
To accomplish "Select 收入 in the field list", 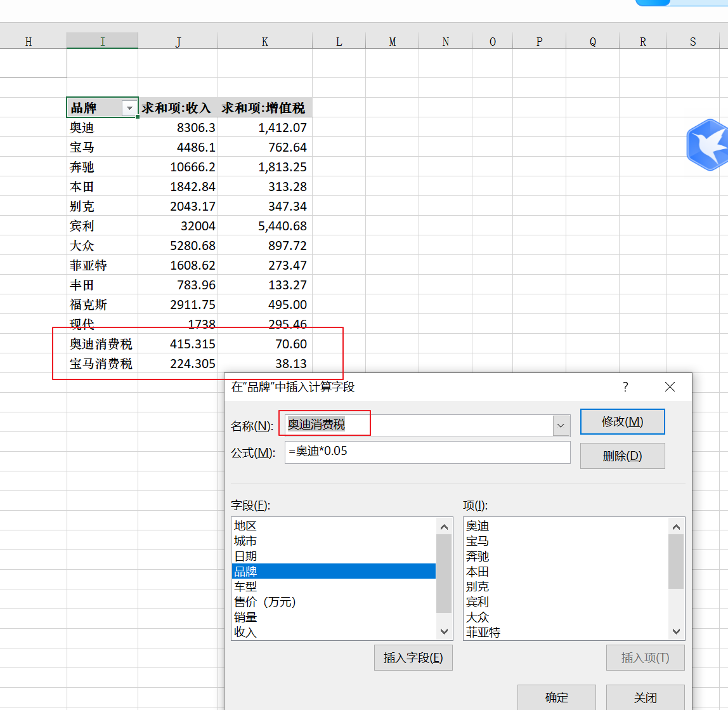I will [x=334, y=632].
